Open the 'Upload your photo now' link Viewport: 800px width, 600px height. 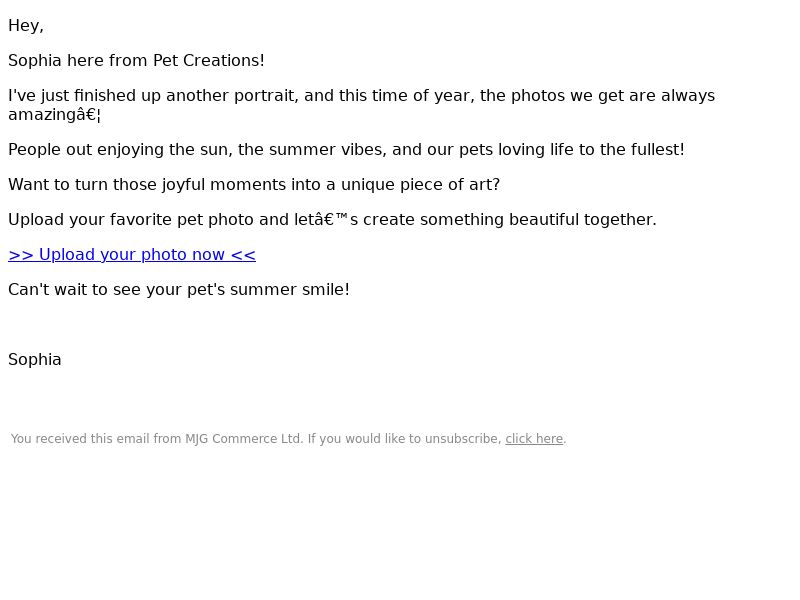pos(132,255)
